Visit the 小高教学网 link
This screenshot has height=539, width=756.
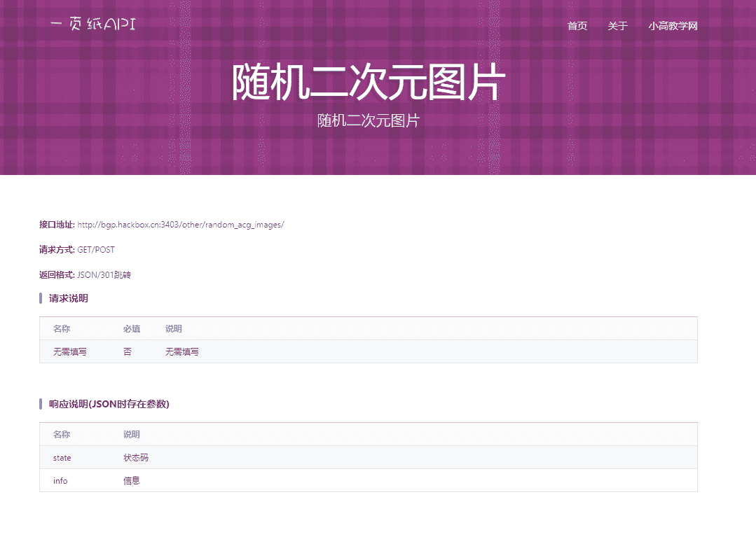(x=673, y=27)
